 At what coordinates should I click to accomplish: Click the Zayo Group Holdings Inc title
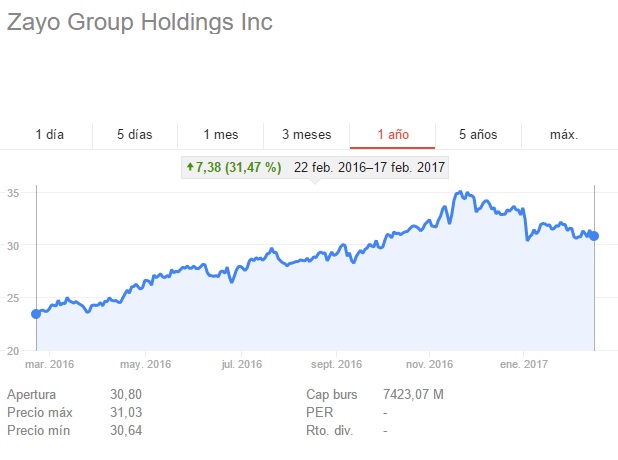139,22
